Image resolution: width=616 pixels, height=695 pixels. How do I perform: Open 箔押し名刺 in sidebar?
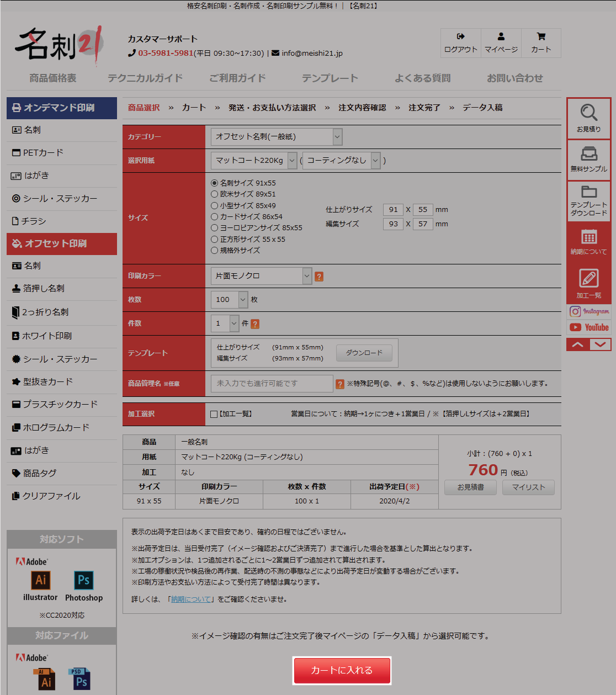pyautogui.click(x=62, y=289)
